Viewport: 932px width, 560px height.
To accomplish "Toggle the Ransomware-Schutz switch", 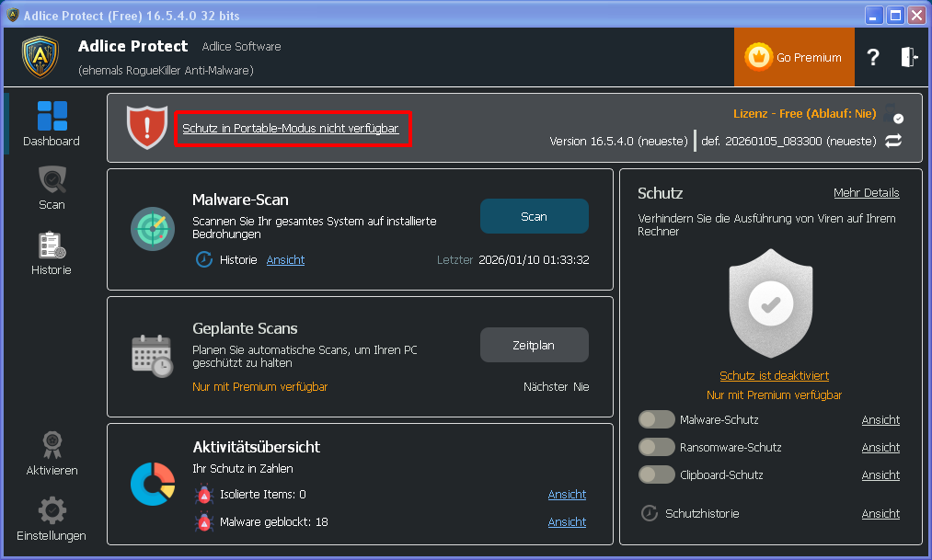I will coord(656,447).
